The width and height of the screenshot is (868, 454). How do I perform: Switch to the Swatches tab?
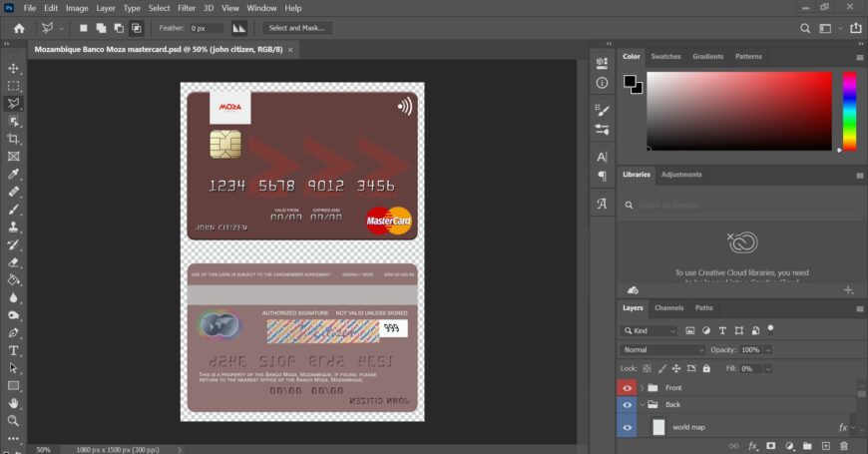[x=665, y=57]
